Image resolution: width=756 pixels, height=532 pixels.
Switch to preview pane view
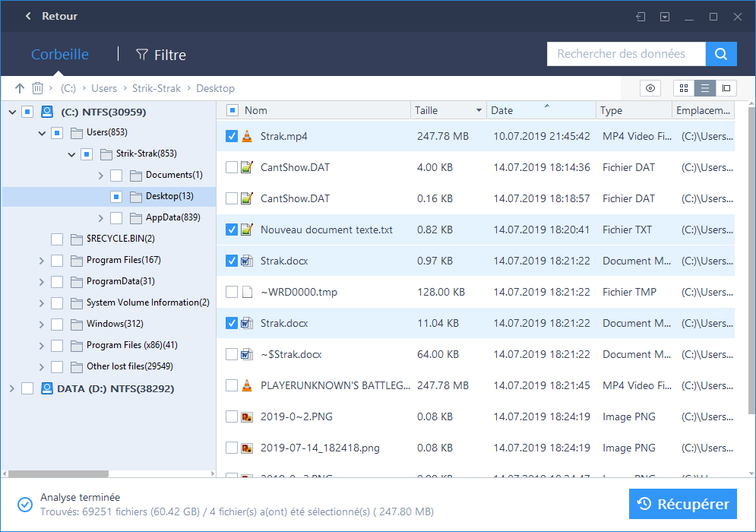[x=726, y=88]
